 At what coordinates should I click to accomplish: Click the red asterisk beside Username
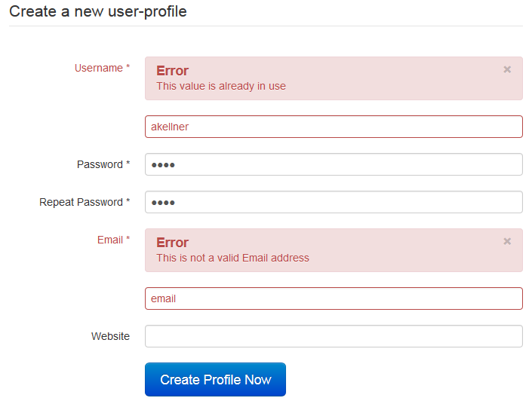[128, 68]
